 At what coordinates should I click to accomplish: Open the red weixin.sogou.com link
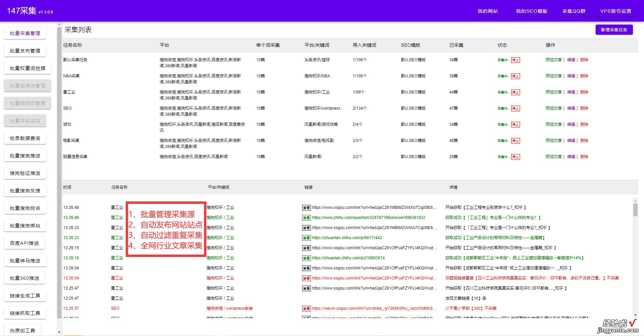pyautogui.click(x=374, y=308)
